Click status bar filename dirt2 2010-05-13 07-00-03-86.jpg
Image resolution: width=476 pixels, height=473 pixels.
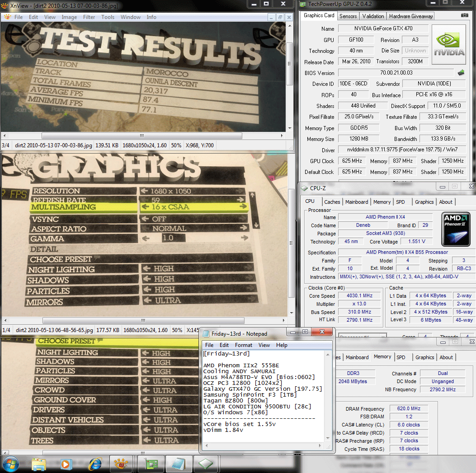pos(53,145)
